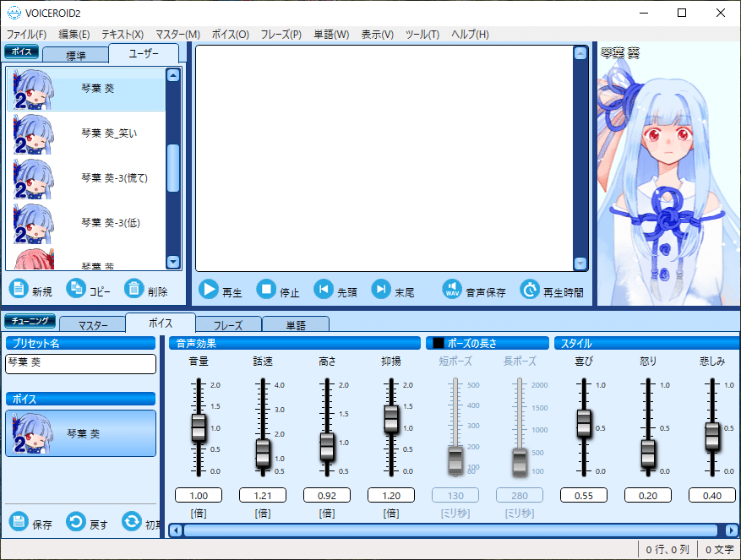Screen dimensions: 741x560
Task: Click the 琴葉 葵 voice card in ボイス panel
Action: [x=81, y=433]
